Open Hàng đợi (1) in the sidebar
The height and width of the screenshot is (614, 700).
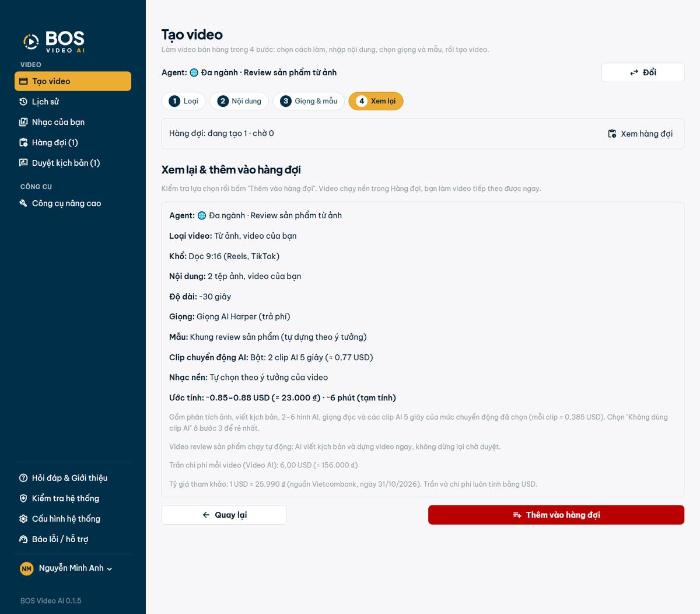(73, 142)
